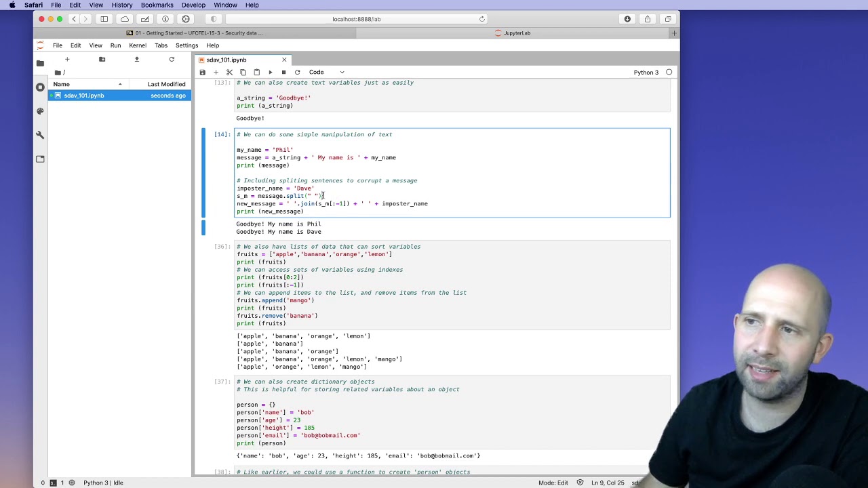
Task: Click the localhost:8888/lab address bar
Action: click(357, 19)
